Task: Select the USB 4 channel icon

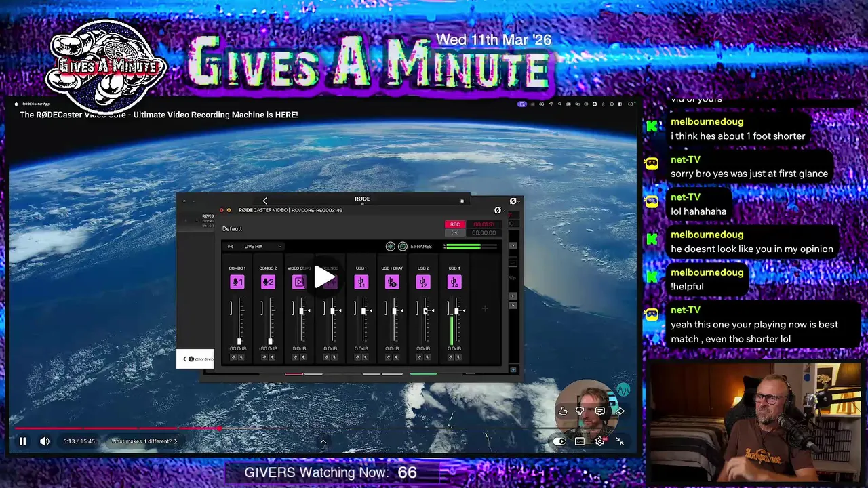Action: tap(454, 282)
